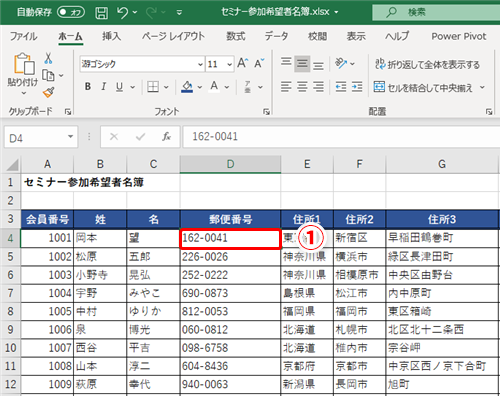The height and width of the screenshot is (396, 500).
Task: Click the Cut scissors icon
Action: pos(48,58)
